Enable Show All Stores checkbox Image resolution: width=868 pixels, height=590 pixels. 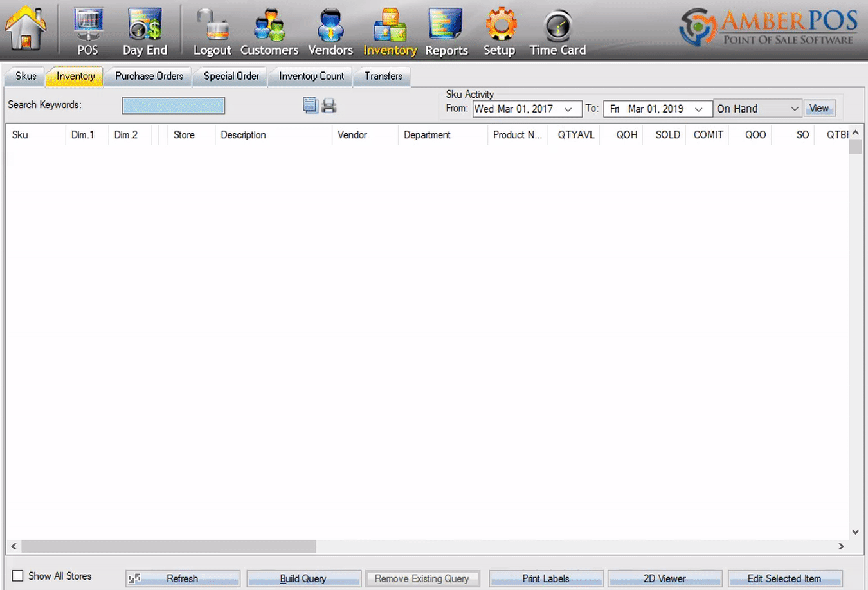click(18, 576)
